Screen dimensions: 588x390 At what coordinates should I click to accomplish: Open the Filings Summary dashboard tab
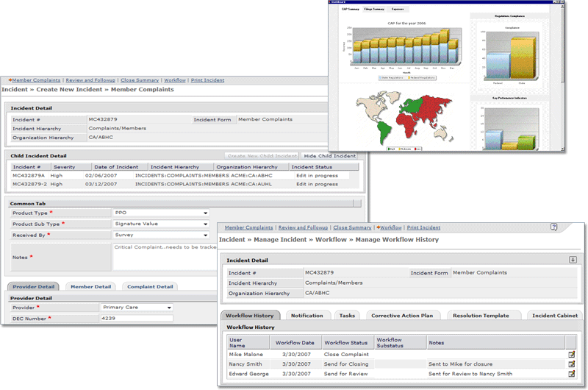pos(373,9)
